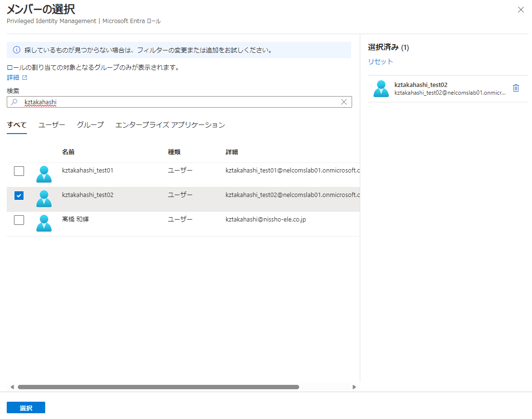Click the avatar in the selected members panel
Screen dimensions: 532x419
(381, 88)
